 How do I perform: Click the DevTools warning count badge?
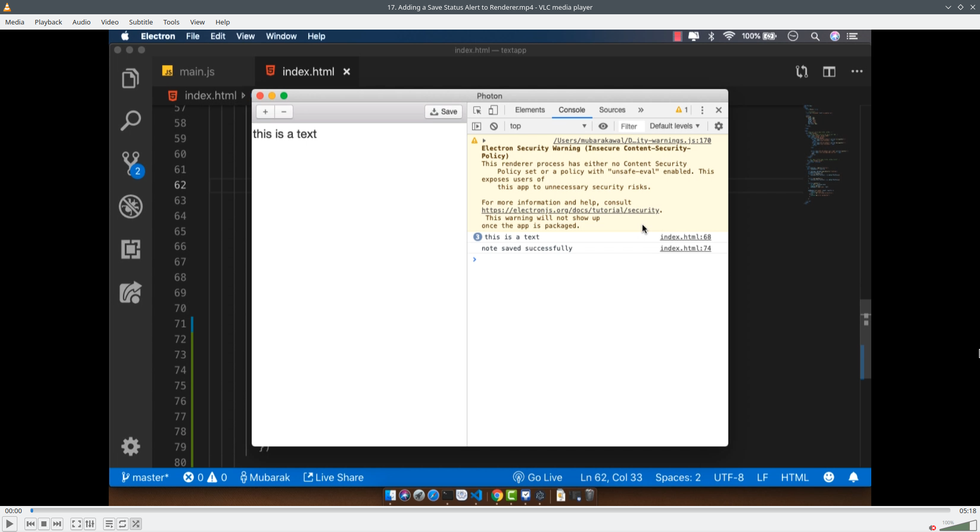point(682,110)
